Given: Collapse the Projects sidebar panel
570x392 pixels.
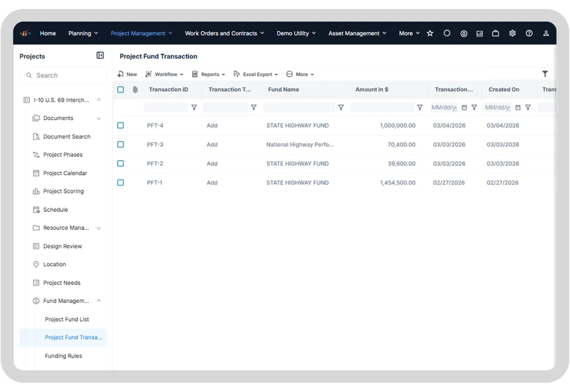Looking at the screenshot, I should pos(100,55).
